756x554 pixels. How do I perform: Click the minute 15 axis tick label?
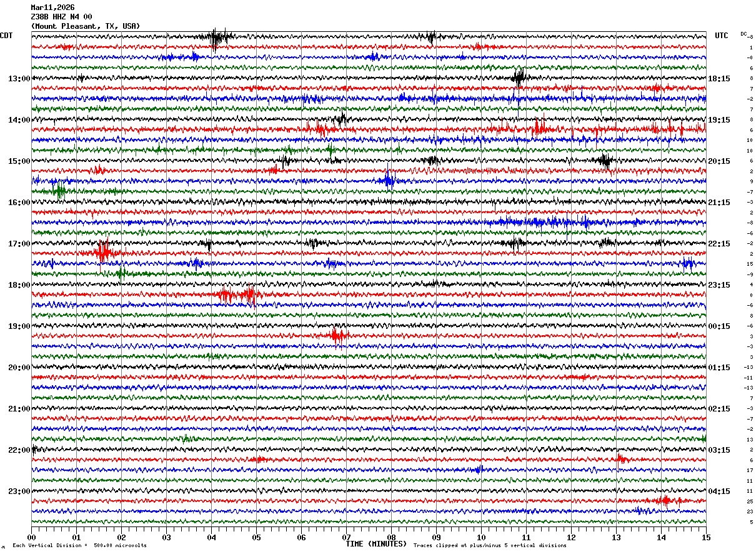coord(705,537)
